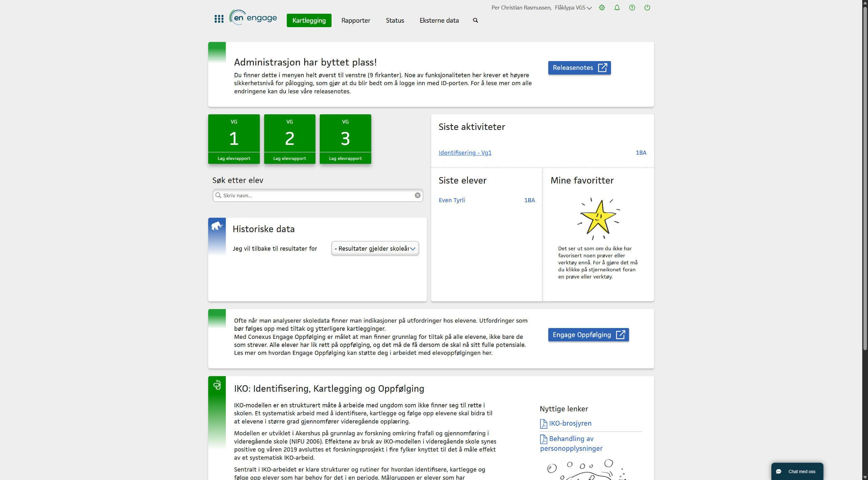Open Engage Oppfølging external link

588,335
